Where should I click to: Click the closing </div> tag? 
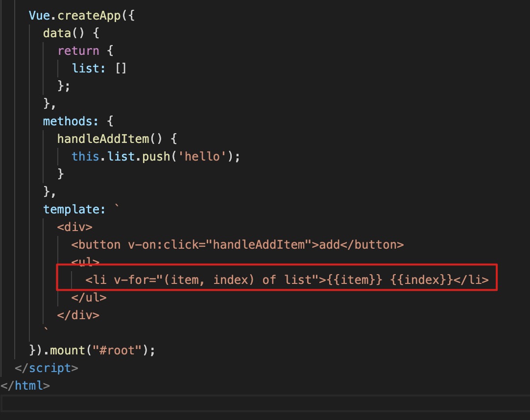[78, 315]
